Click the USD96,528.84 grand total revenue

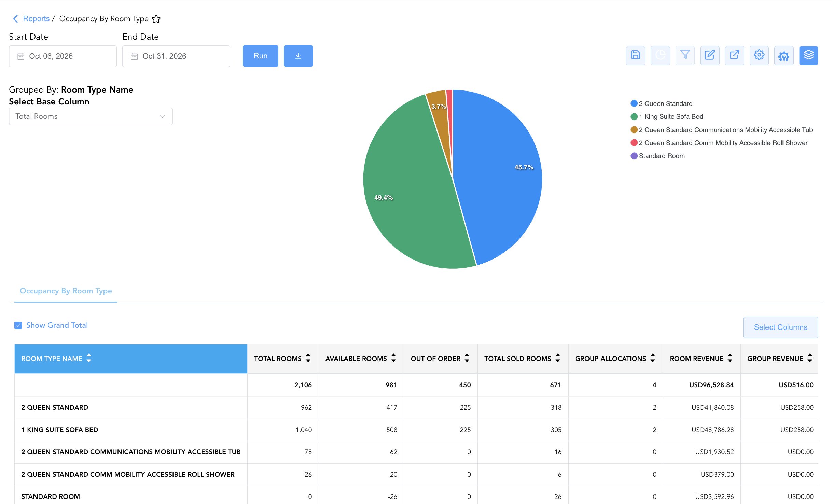[x=711, y=385]
